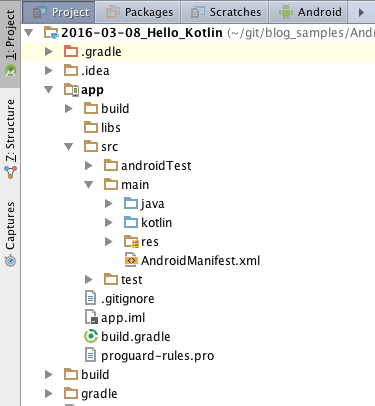This screenshot has width=375, height=406.
Task: Click the root-level build folder icon
Action: 71,375
